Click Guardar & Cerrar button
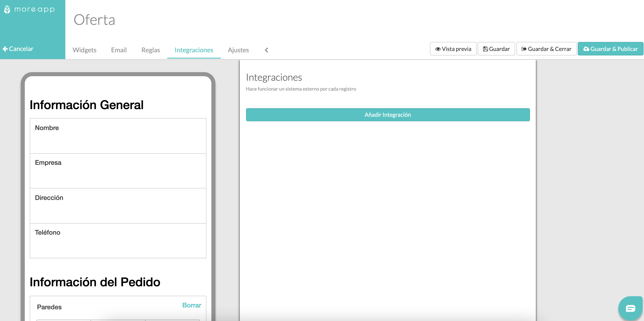Viewport: 644px width, 321px height. tap(546, 49)
